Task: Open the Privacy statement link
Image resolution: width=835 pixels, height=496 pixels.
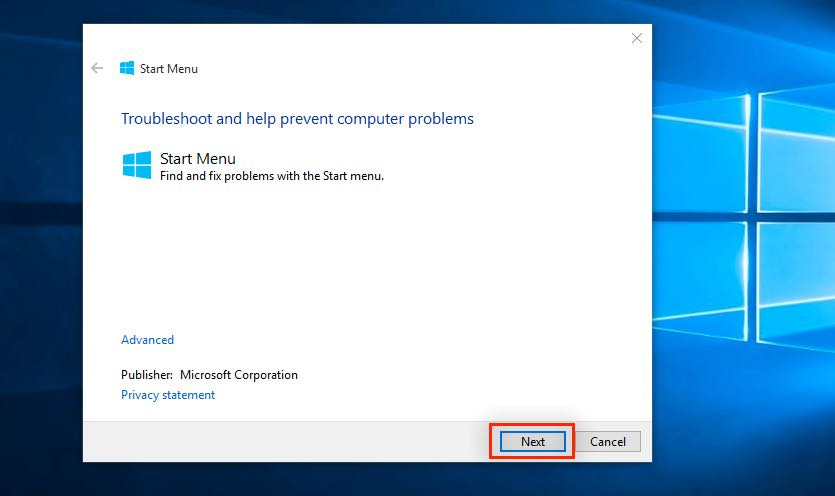Action: coord(168,395)
